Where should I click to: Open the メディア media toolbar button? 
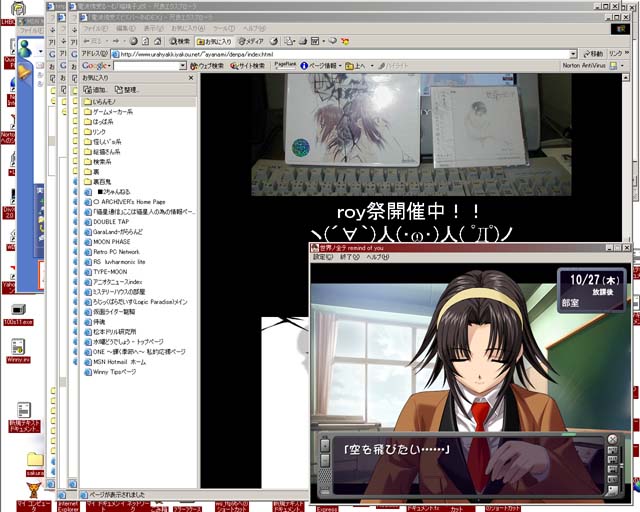tap(251, 41)
